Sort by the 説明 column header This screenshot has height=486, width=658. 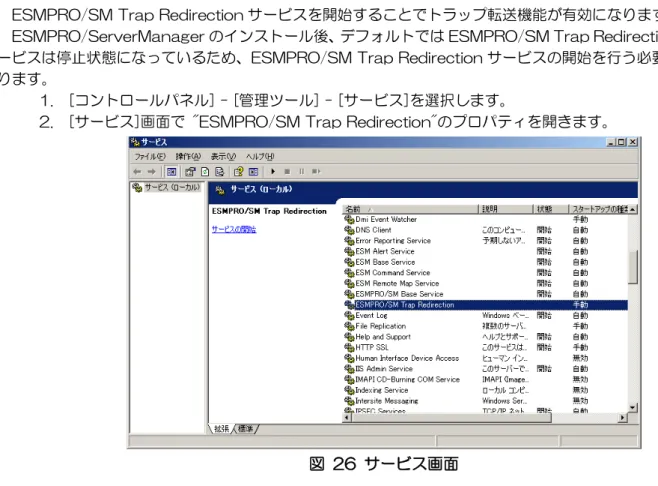(506, 209)
